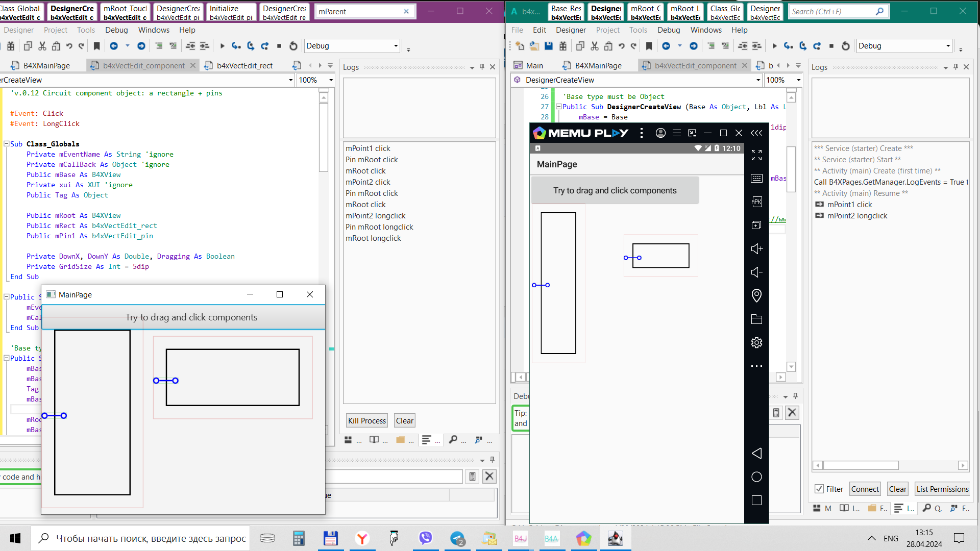This screenshot has width=980, height=551.
Task: Click Run play icon in left IDE toolbar
Action: pos(222,46)
